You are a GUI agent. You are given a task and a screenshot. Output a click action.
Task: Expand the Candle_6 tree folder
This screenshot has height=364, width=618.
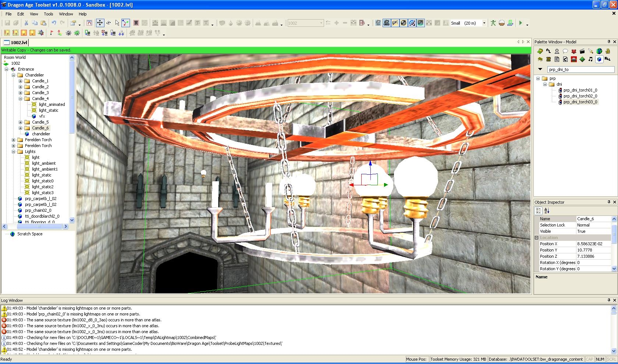21,128
